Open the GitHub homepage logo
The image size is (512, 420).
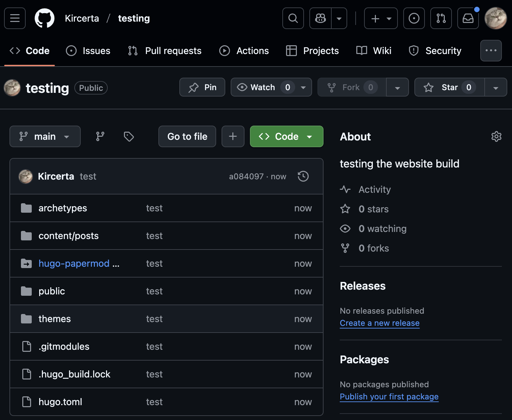point(45,18)
